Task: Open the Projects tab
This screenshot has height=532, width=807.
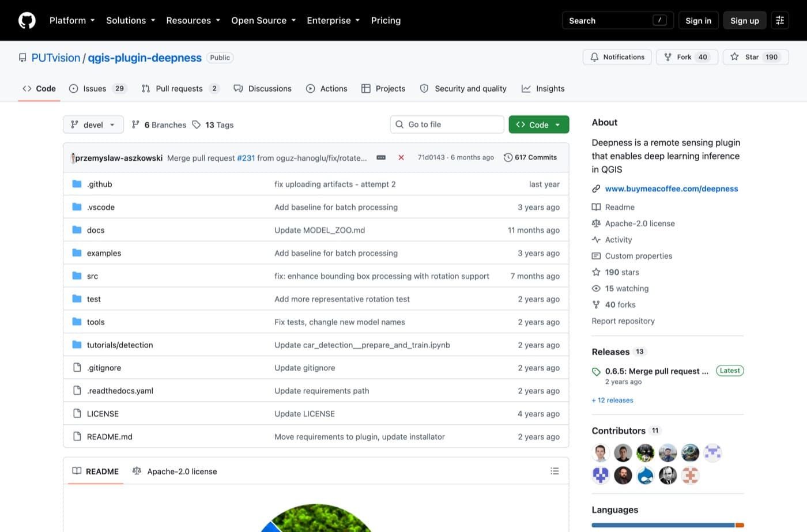Action: (x=383, y=89)
